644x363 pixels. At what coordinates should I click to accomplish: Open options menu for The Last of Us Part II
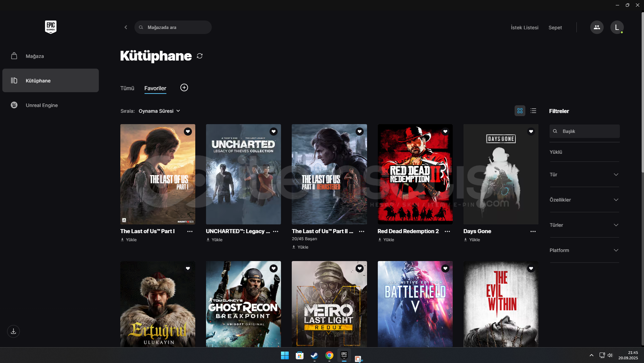[x=362, y=231]
